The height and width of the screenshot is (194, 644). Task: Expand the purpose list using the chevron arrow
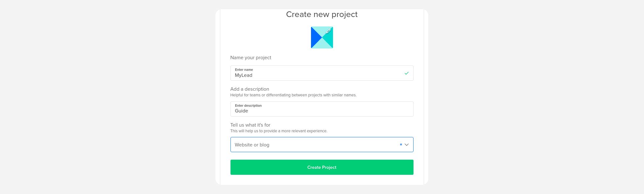click(407, 145)
